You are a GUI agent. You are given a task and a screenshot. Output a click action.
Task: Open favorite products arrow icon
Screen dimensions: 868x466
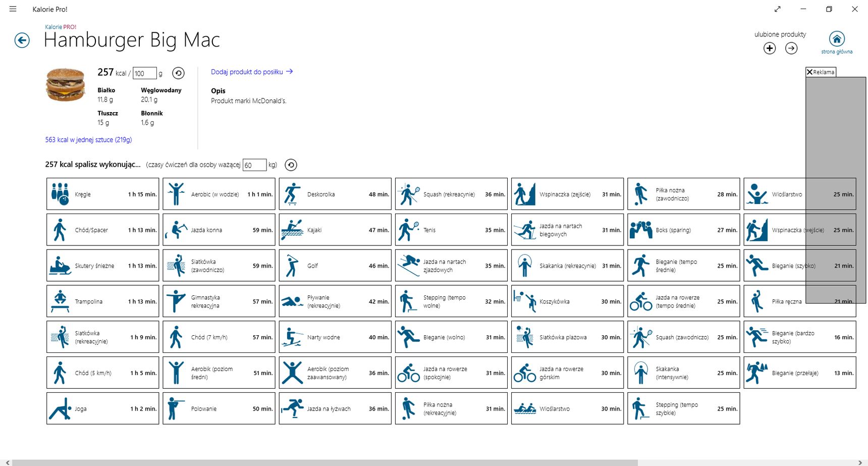[791, 48]
